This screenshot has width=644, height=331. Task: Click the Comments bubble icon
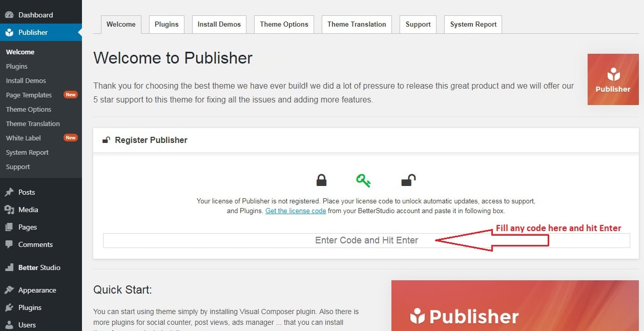9,244
